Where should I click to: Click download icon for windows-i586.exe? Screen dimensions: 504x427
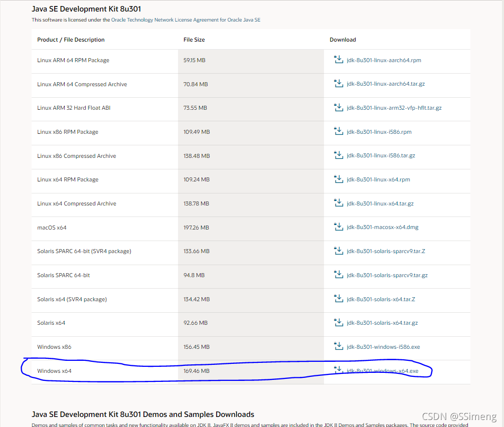[x=339, y=346]
